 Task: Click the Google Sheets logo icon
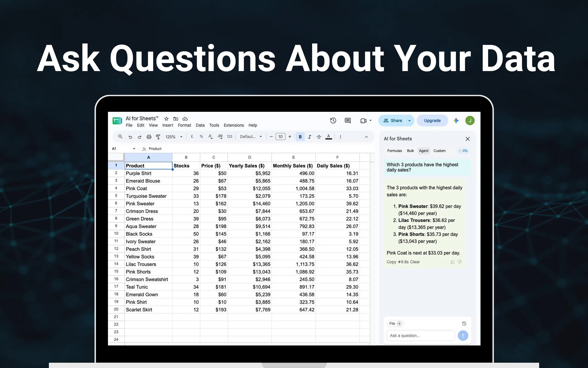pyautogui.click(x=117, y=121)
